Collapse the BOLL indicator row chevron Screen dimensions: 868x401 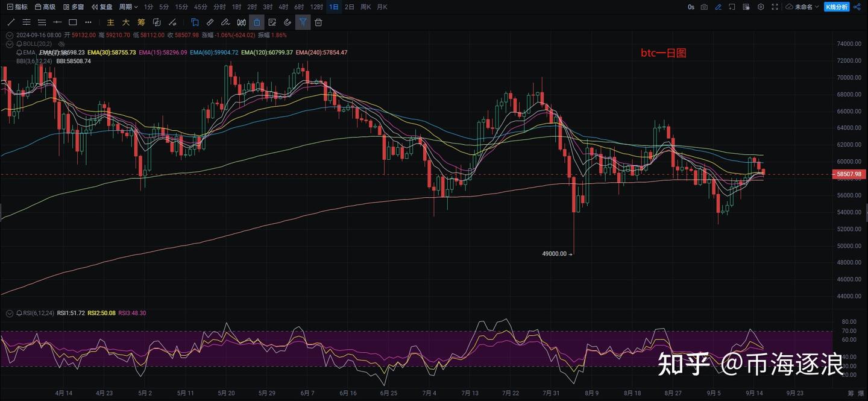tap(9, 43)
